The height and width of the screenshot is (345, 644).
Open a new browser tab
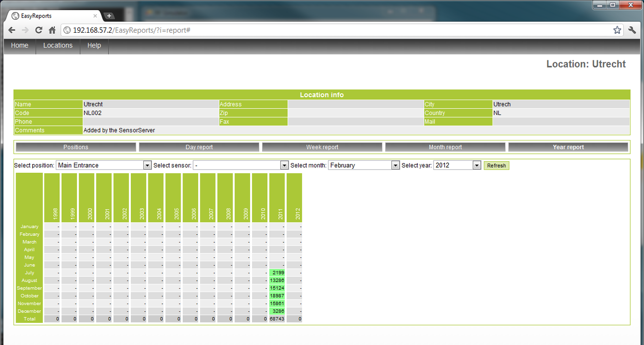coord(109,16)
